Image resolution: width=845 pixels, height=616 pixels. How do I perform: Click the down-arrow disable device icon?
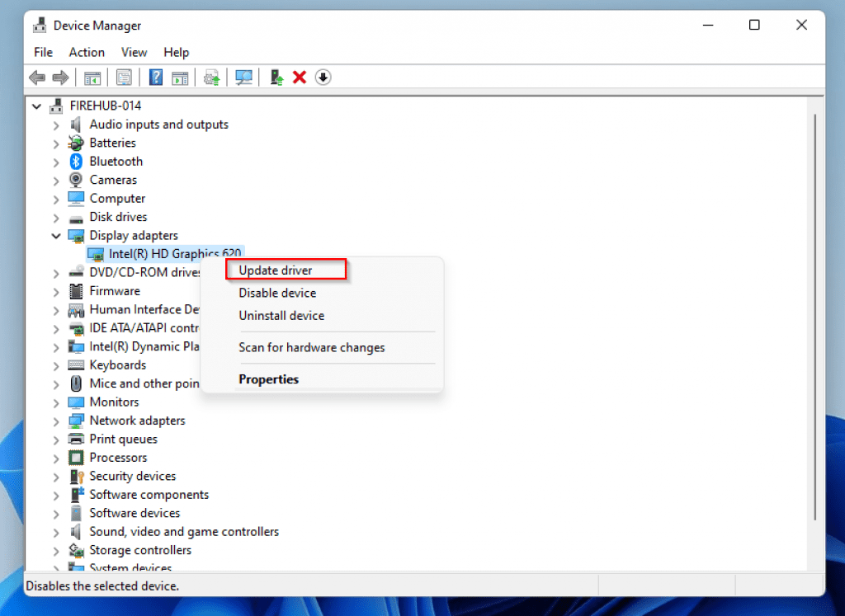[323, 78]
